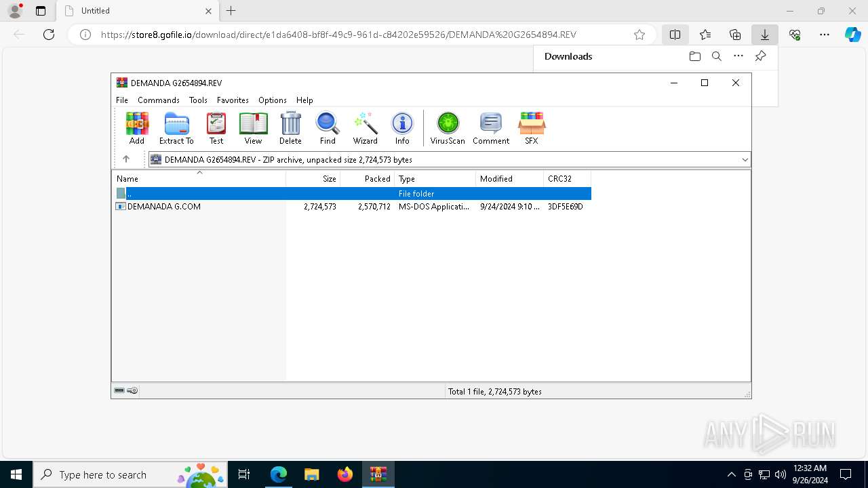This screenshot has width=868, height=488.
Task: Sort by Name column header
Action: click(199, 179)
